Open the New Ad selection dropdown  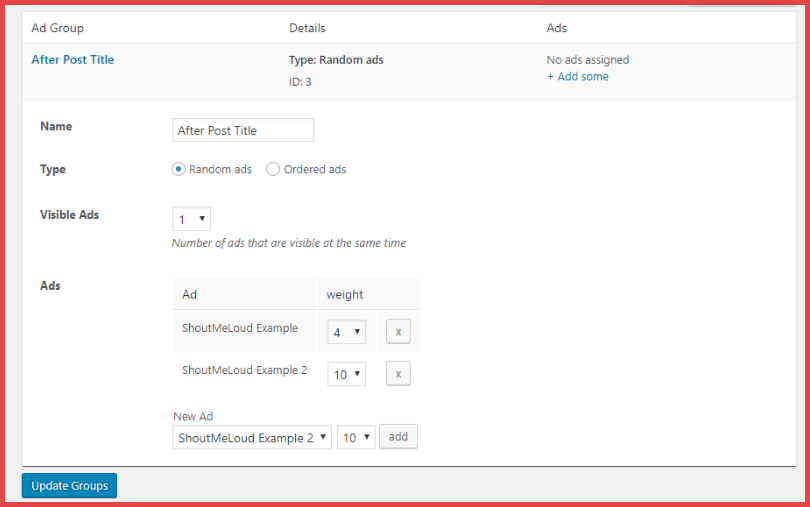click(252, 437)
